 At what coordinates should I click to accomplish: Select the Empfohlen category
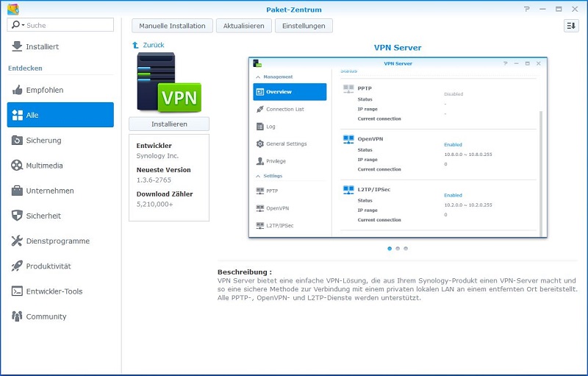coord(60,90)
